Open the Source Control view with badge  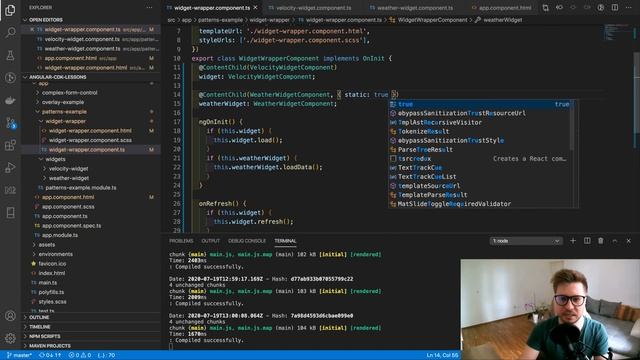click(10, 122)
